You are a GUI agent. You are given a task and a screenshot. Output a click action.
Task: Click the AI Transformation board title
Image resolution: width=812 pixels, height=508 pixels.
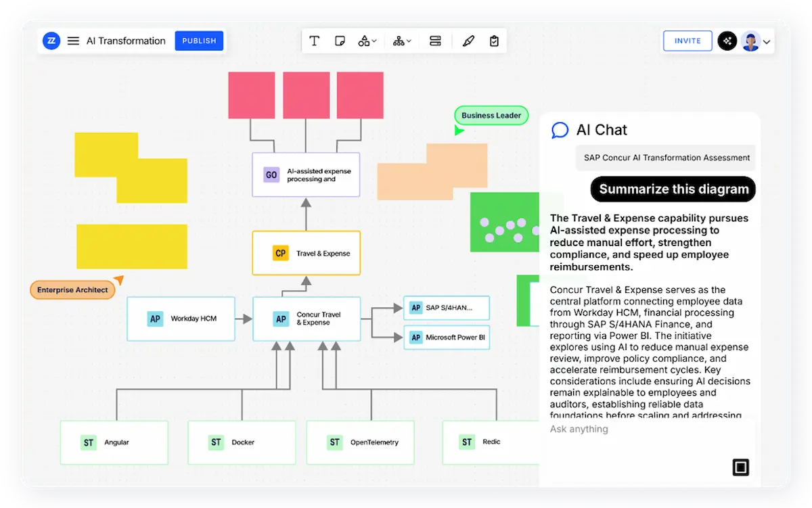(126, 41)
